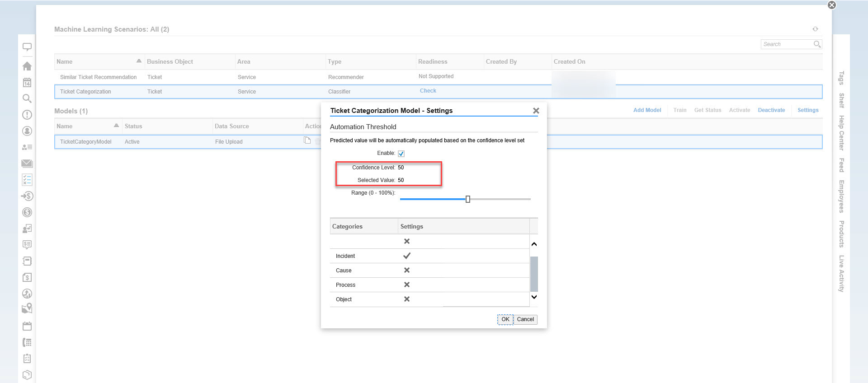The width and height of the screenshot is (868, 383).
Task: Close the Ticket Categorization Model Settings dialog
Action: [536, 111]
